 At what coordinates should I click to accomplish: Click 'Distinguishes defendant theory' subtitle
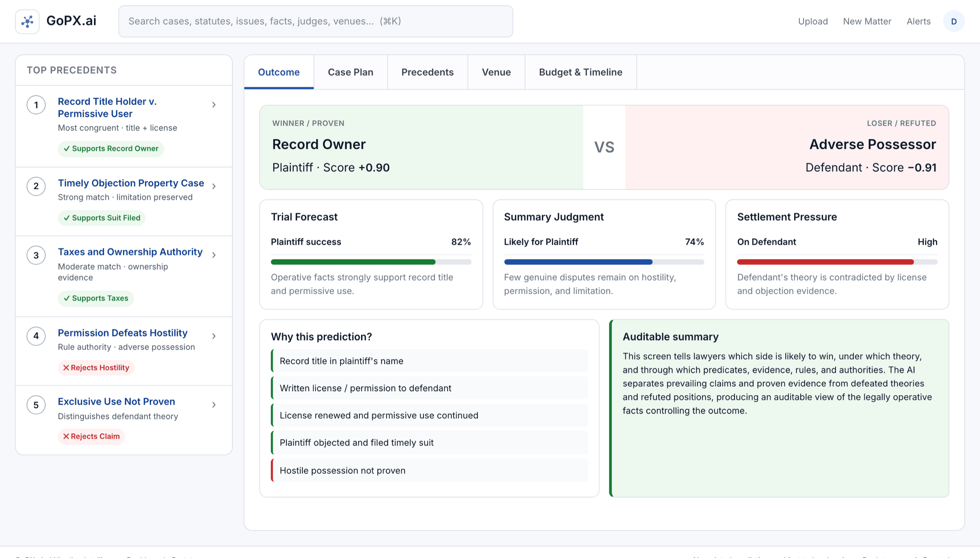(118, 416)
